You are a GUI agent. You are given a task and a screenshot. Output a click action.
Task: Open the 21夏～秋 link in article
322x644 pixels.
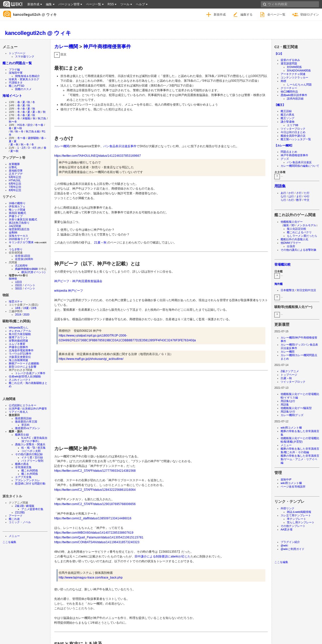click(100, 242)
